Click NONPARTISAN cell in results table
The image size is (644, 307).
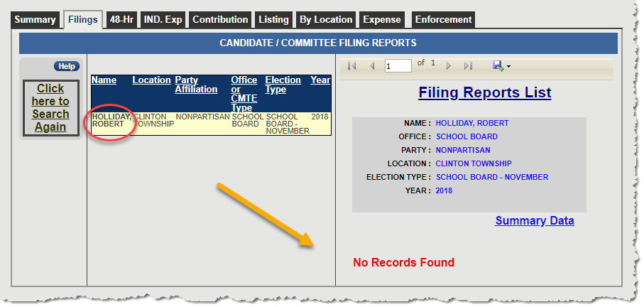tap(203, 117)
